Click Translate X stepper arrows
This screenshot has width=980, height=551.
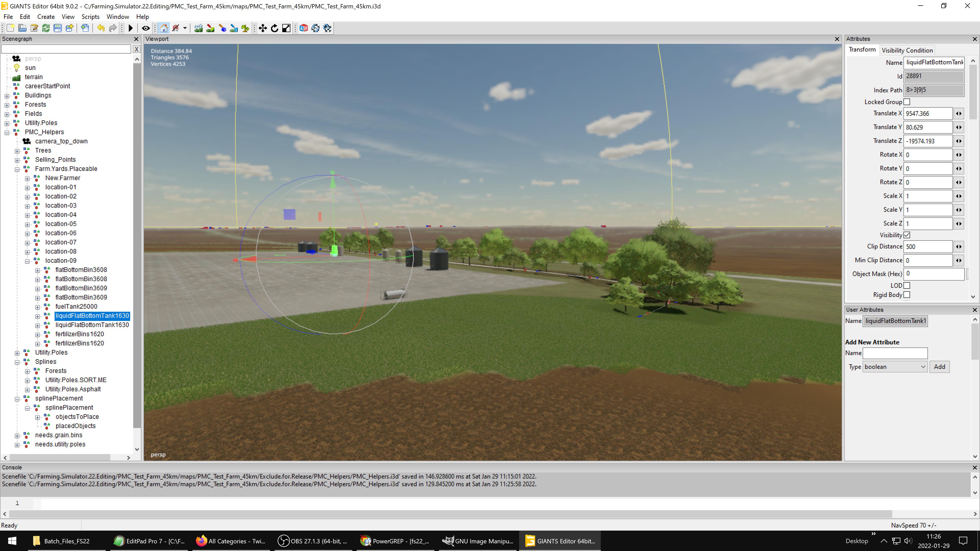tap(959, 113)
